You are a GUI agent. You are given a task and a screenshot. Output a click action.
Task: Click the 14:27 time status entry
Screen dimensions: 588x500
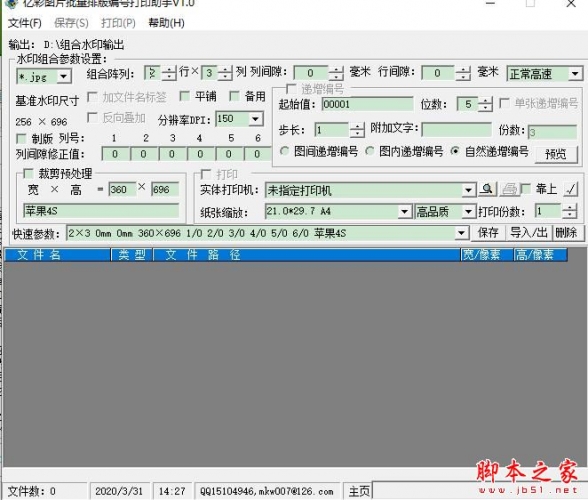[x=172, y=491]
